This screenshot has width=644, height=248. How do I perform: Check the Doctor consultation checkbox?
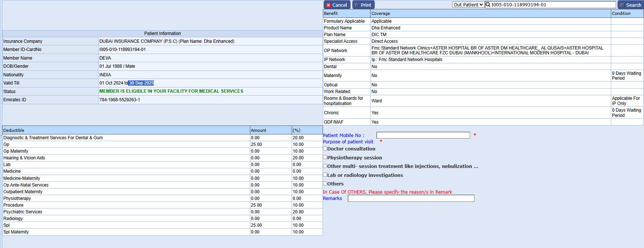tap(325, 149)
